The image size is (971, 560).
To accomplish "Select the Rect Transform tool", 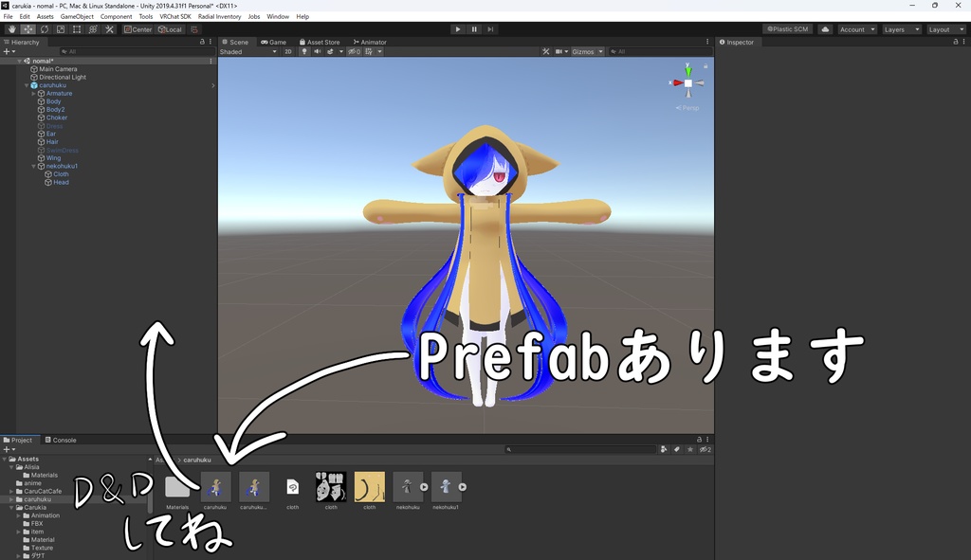I will point(77,29).
